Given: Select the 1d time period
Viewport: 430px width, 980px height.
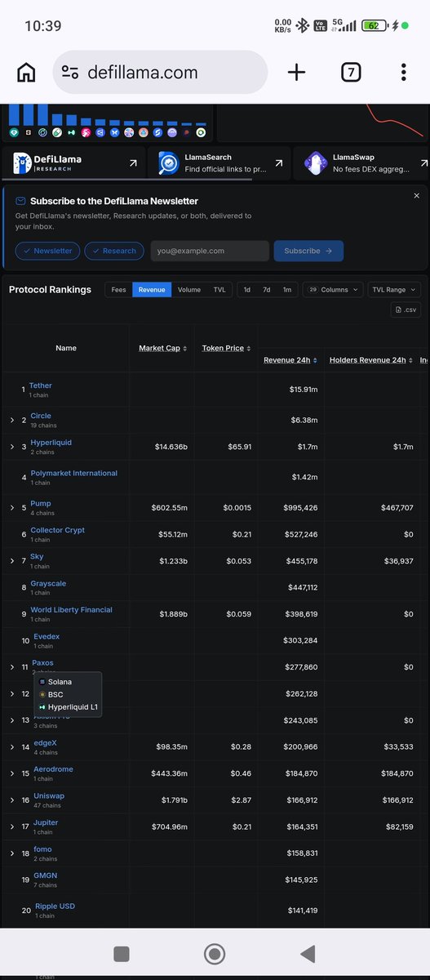Looking at the screenshot, I should (x=247, y=289).
